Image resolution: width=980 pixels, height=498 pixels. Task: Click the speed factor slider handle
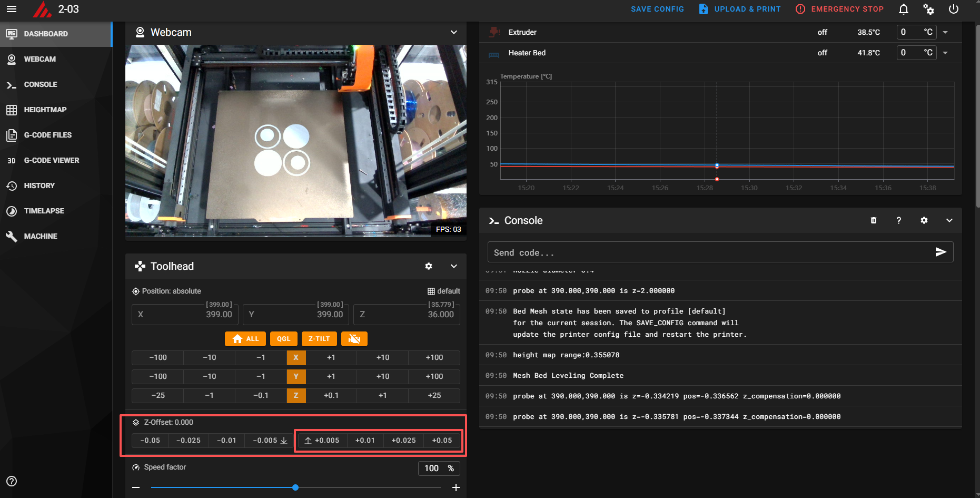click(295, 487)
